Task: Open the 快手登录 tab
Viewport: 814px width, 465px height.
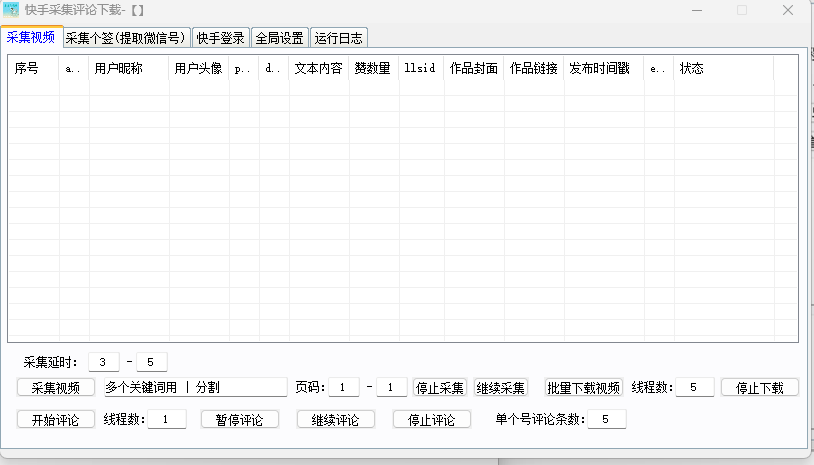Action: [220, 38]
